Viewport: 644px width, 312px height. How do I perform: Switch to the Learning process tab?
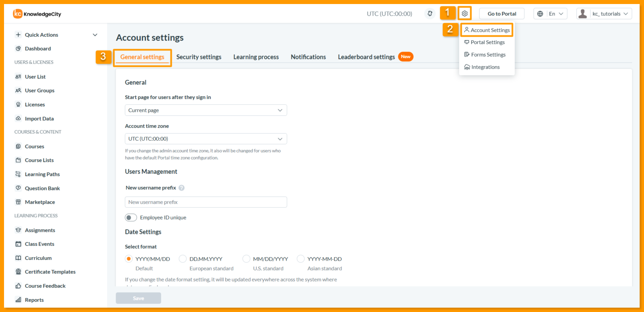pos(256,57)
